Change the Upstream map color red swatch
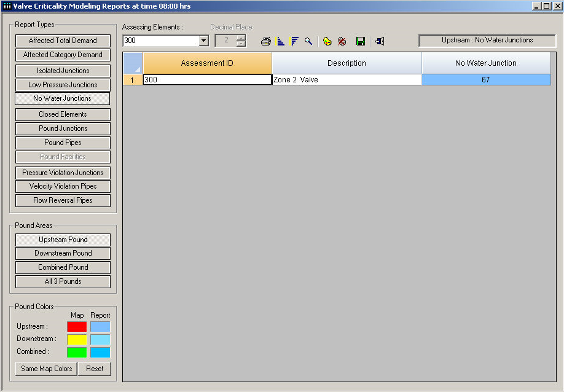Image resolution: width=564 pixels, height=392 pixels. pos(77,326)
